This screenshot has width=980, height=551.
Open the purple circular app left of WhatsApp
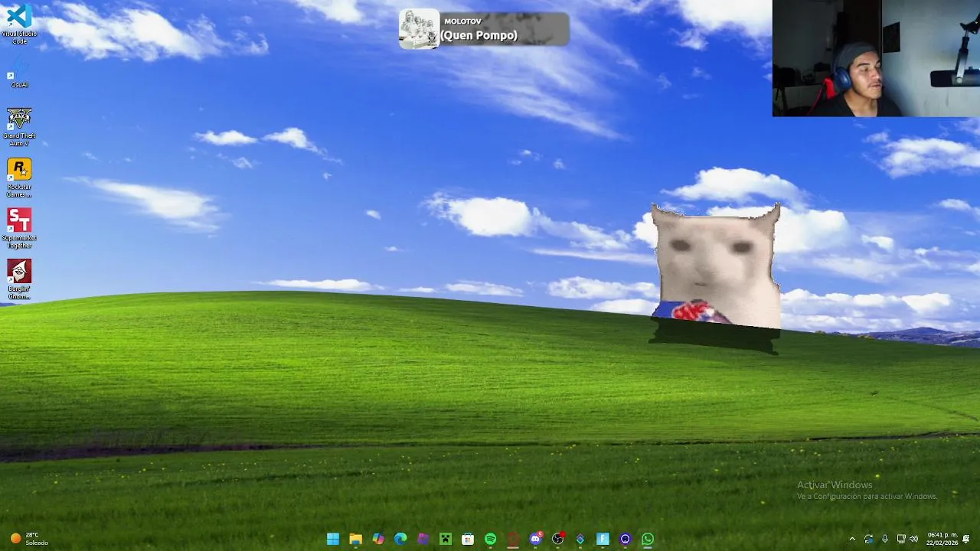pyautogui.click(x=625, y=539)
